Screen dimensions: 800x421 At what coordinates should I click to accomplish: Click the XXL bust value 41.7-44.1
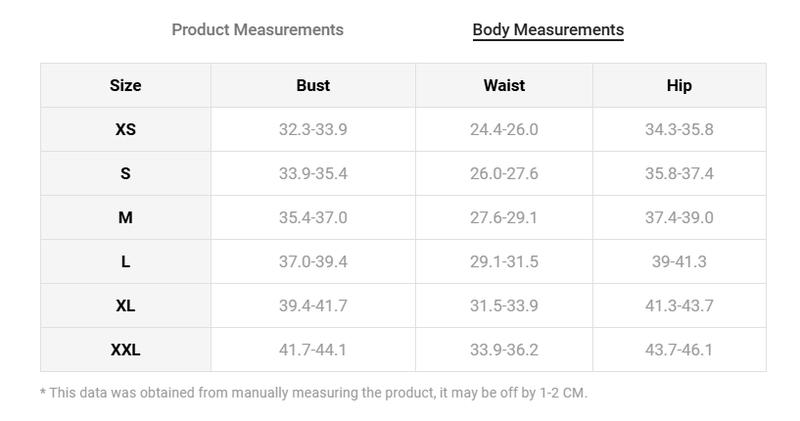313,350
